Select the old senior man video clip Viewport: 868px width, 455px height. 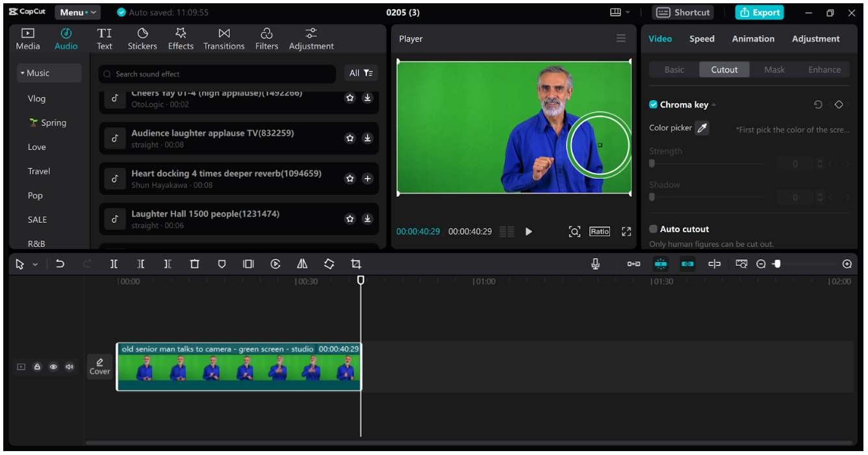pyautogui.click(x=239, y=367)
